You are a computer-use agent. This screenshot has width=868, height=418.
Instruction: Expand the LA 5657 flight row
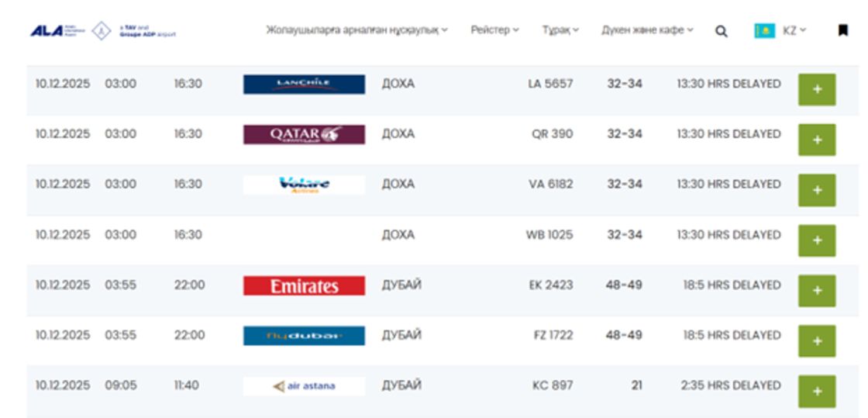pyautogui.click(x=817, y=90)
